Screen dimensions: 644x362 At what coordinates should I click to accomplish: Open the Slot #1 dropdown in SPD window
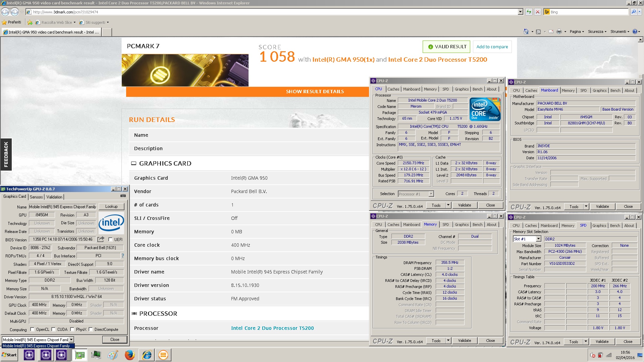[538, 239]
